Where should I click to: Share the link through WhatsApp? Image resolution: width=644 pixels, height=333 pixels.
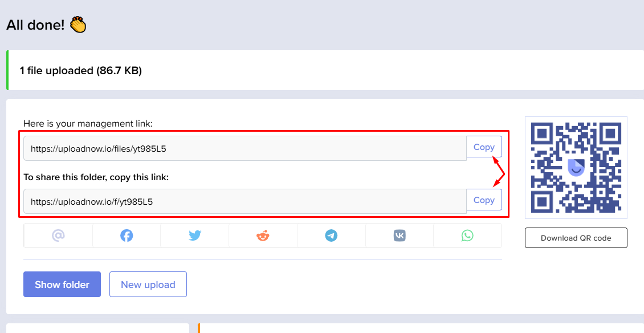[x=468, y=235]
